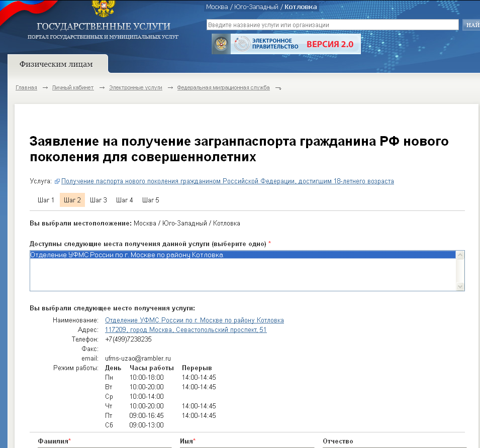480x448 pixels.
Task: Click Monday hours 10:00-18:00
Action: point(147,377)
